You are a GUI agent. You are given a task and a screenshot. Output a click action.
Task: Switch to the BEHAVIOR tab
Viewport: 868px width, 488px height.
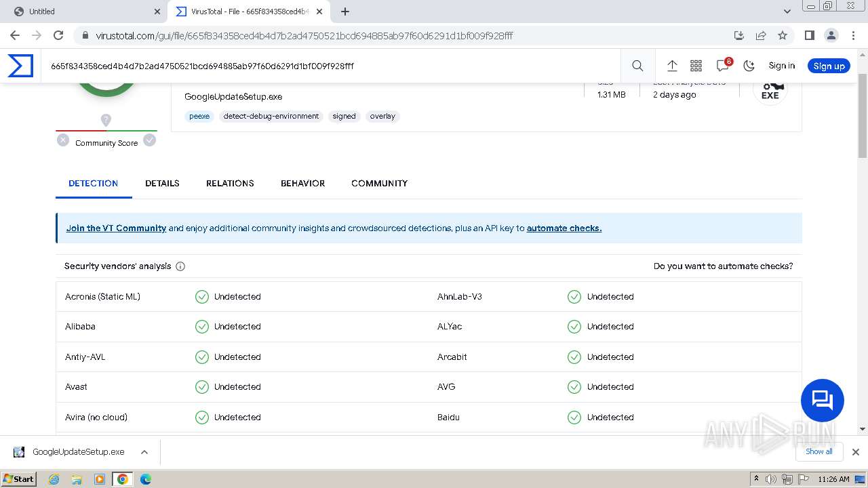(302, 183)
